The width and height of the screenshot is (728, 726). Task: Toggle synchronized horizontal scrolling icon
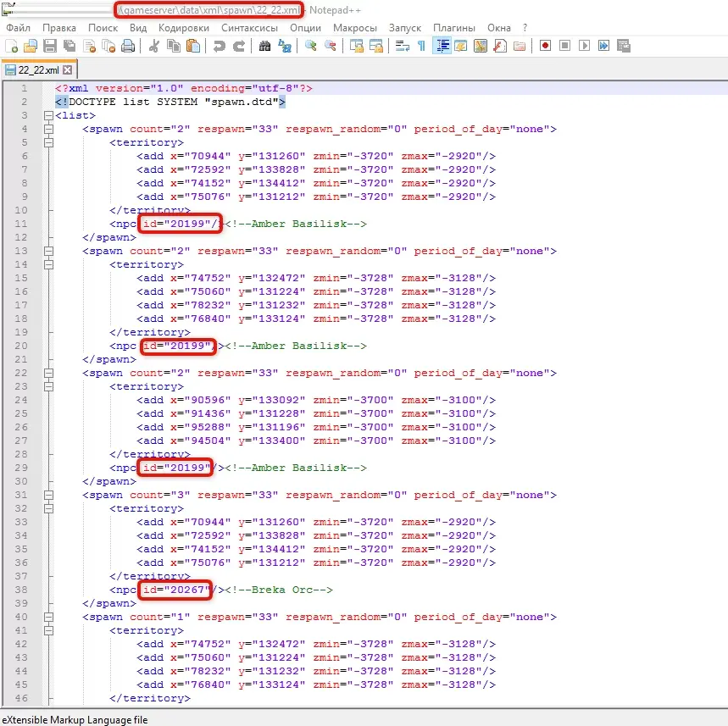[x=376, y=46]
